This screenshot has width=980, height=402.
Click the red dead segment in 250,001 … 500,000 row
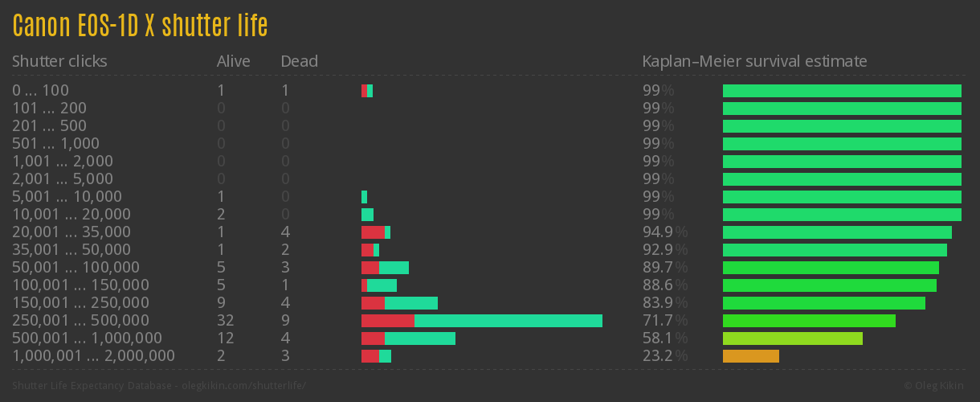point(387,321)
